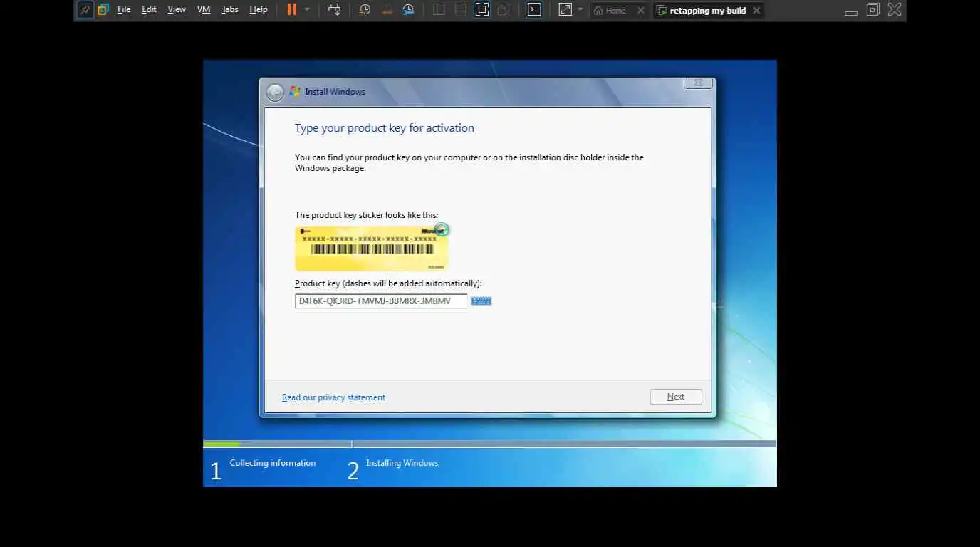Click the back arrow in Install Windows

click(275, 93)
